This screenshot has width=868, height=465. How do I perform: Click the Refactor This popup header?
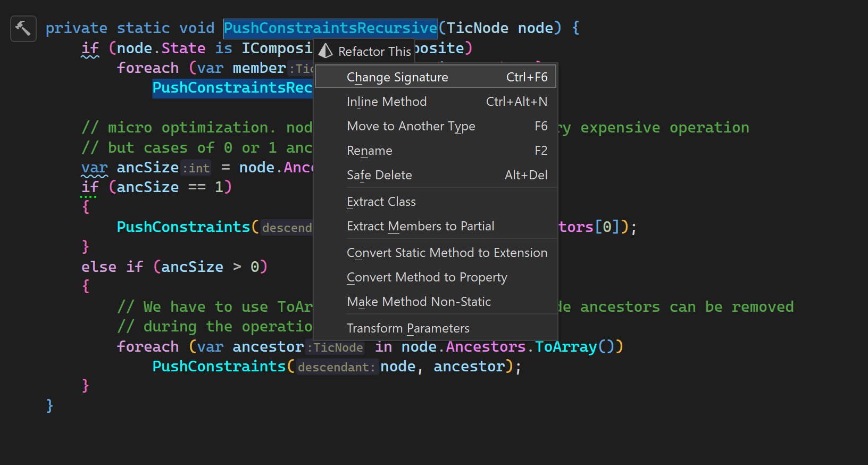tap(364, 51)
